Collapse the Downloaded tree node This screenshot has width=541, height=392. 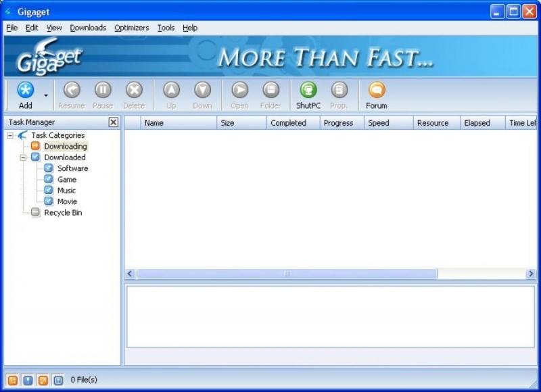[23, 157]
